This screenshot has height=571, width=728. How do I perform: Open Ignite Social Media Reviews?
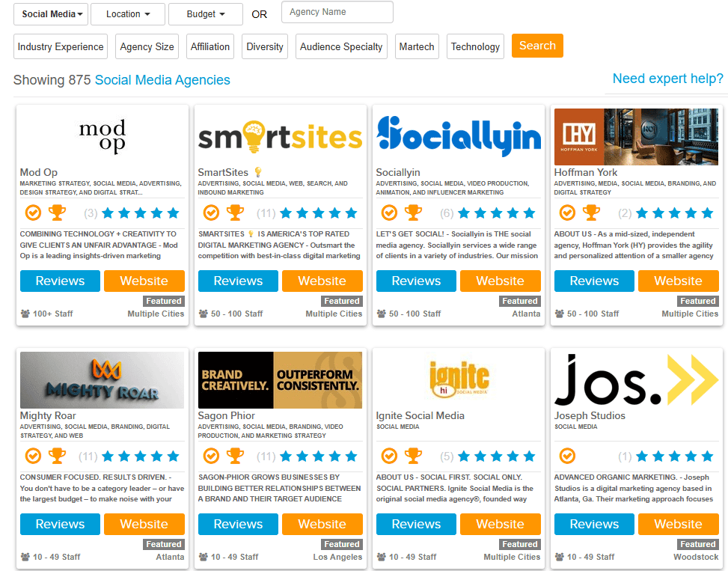(416, 524)
